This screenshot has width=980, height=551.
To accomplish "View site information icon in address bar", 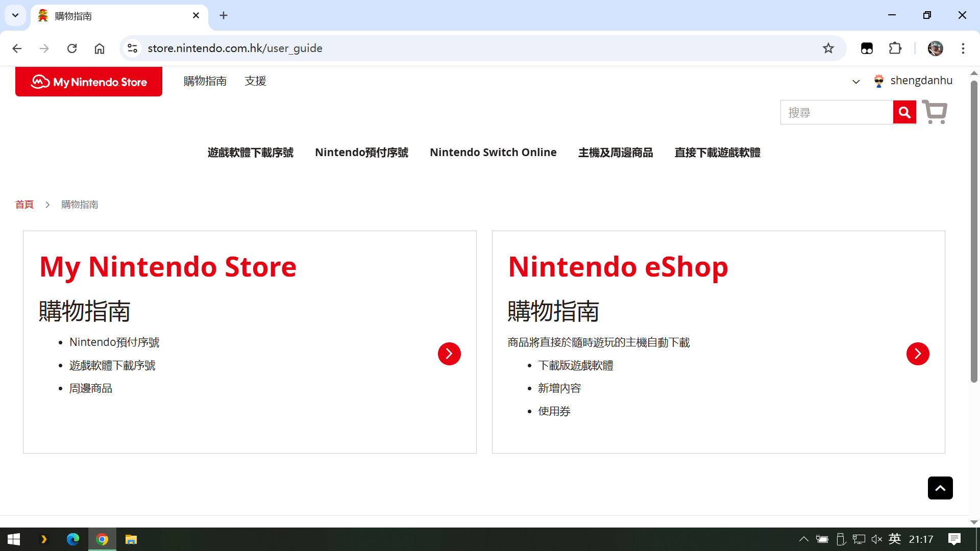I will [x=132, y=48].
